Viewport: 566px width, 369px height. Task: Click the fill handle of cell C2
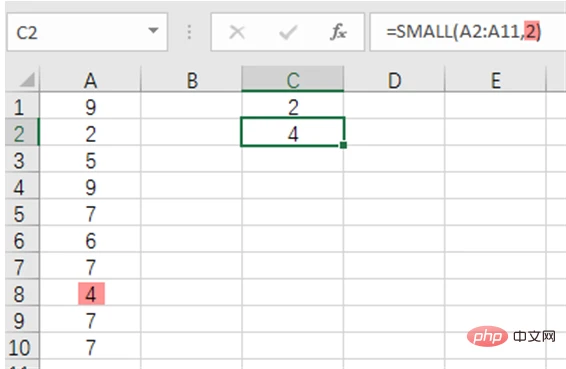(343, 145)
